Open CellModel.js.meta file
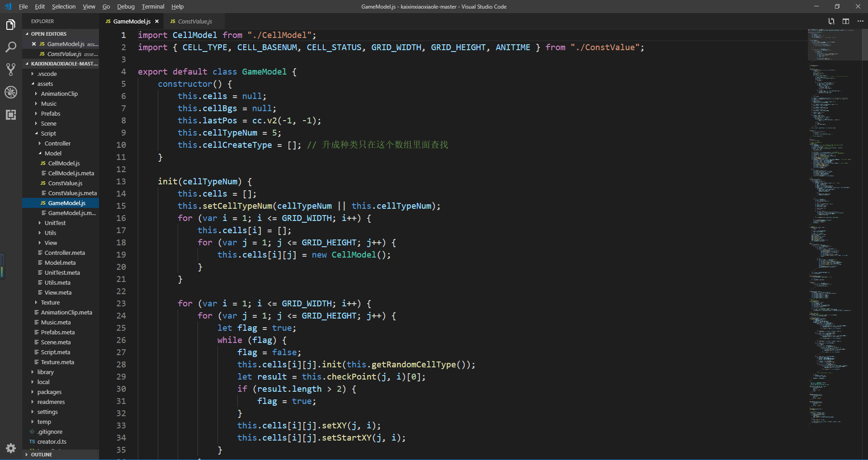Screen dimensions: 868x460 coord(61,173)
